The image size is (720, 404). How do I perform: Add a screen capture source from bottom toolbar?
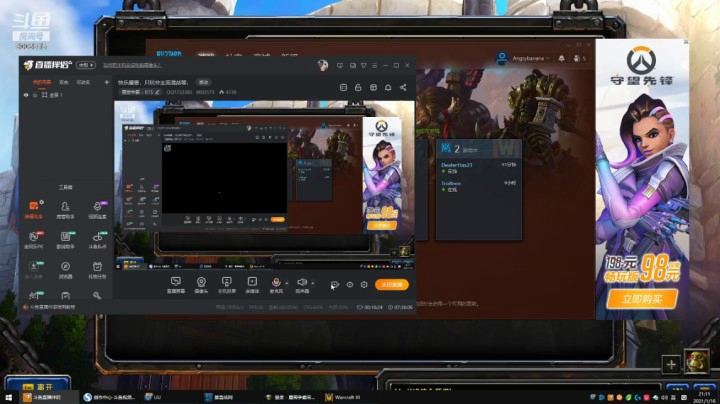click(176, 285)
